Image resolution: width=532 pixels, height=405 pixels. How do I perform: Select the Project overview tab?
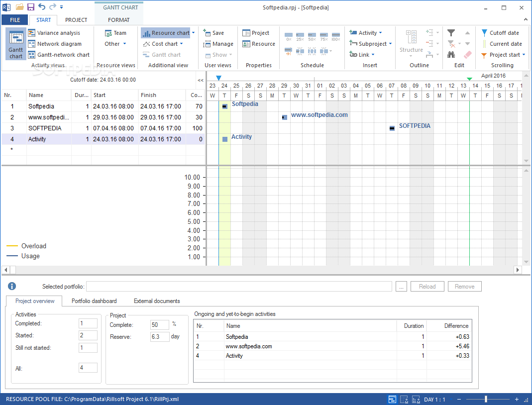point(35,301)
